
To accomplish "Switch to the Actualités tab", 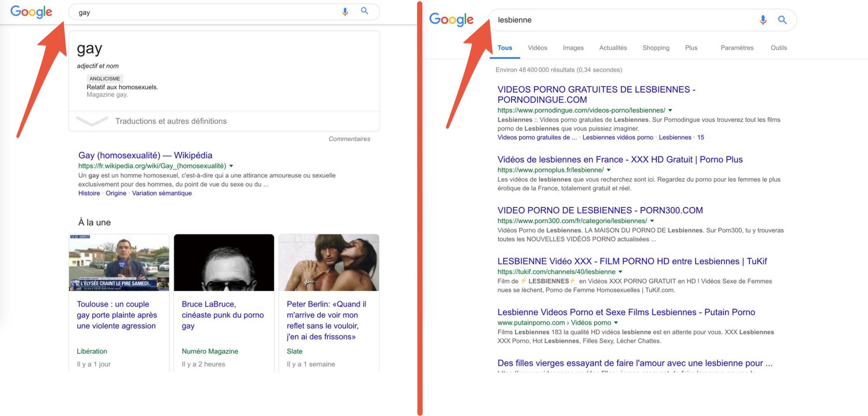I will coord(613,48).
